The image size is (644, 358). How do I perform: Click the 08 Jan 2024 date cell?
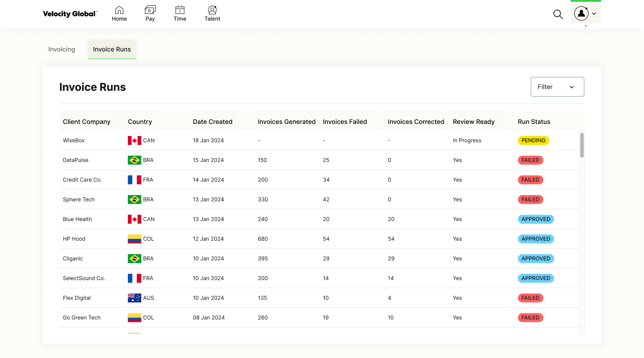tap(208, 318)
